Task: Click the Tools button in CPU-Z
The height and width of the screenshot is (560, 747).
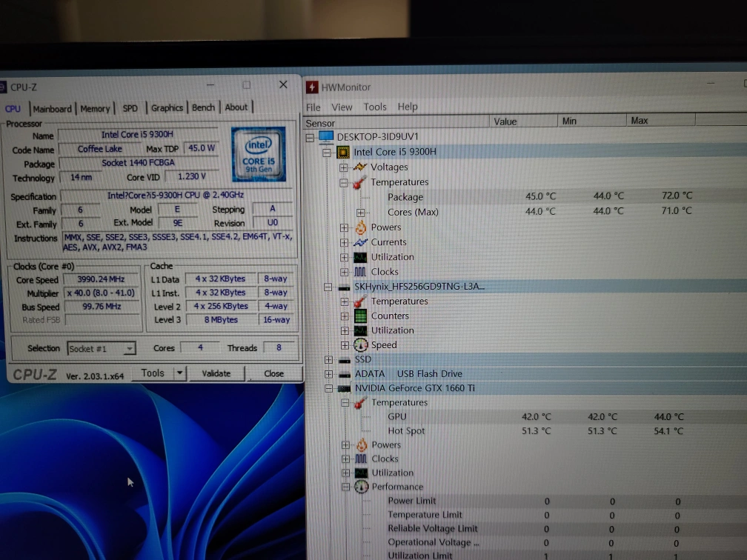Action: click(153, 373)
